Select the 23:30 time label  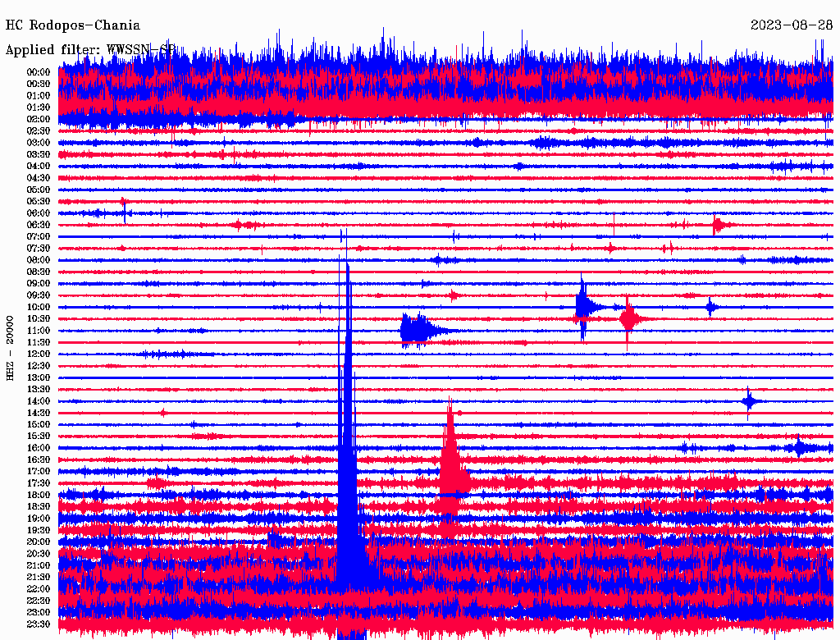(39, 624)
